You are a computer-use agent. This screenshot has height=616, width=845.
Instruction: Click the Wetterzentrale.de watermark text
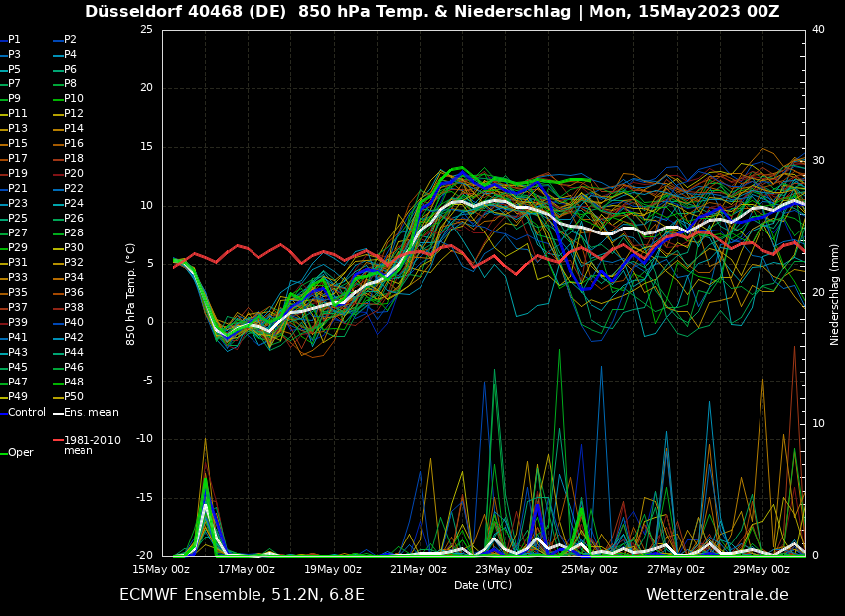[x=717, y=595]
